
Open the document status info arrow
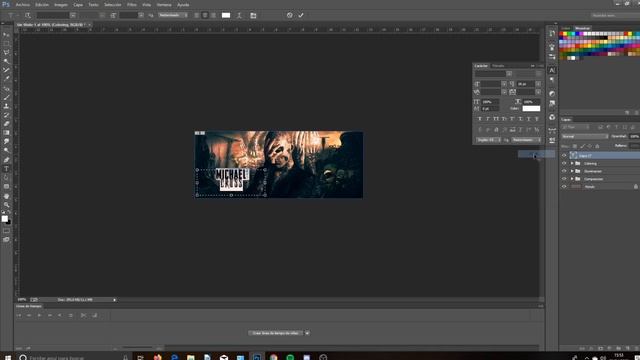coord(114,300)
